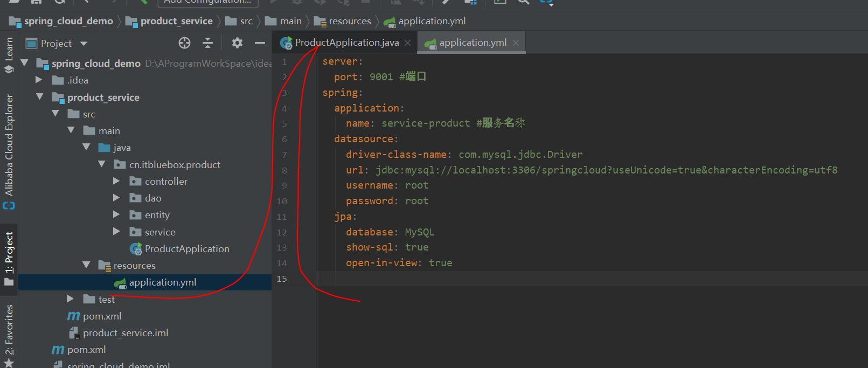The height and width of the screenshot is (368, 868).
Task: Click product_service in the breadcrumb bar
Action: [176, 21]
